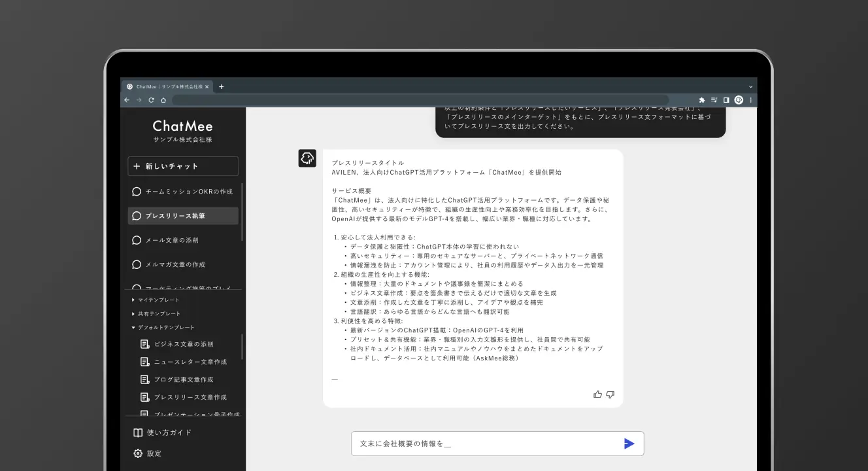The width and height of the screenshot is (868, 471).
Task: Toggle the browser side panel icon
Action: pyautogui.click(x=726, y=100)
